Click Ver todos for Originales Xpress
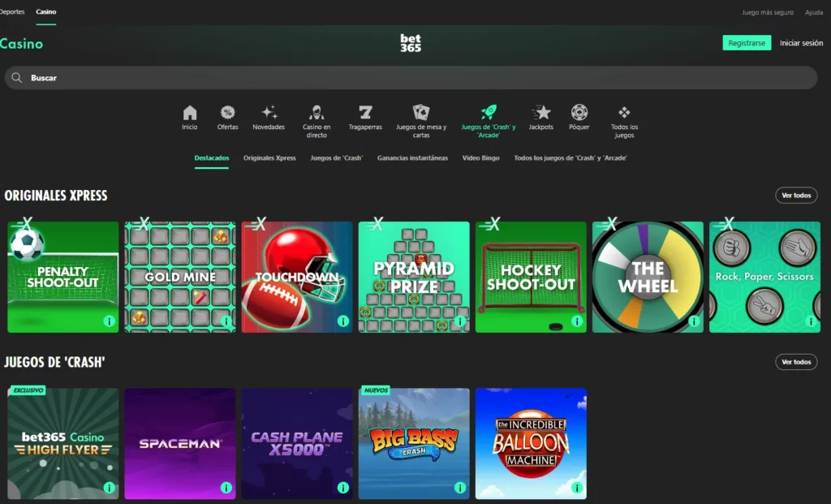The image size is (831, 504). 796,196
